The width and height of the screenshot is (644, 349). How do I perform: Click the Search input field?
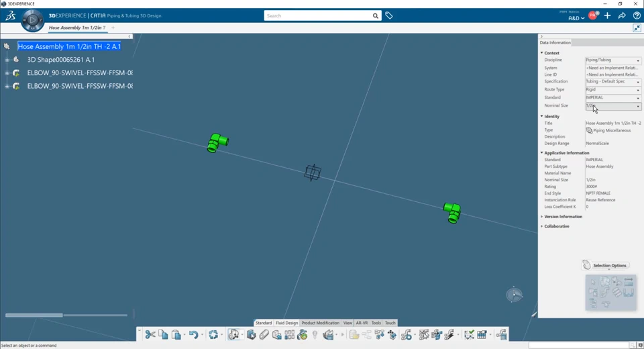[x=317, y=15]
